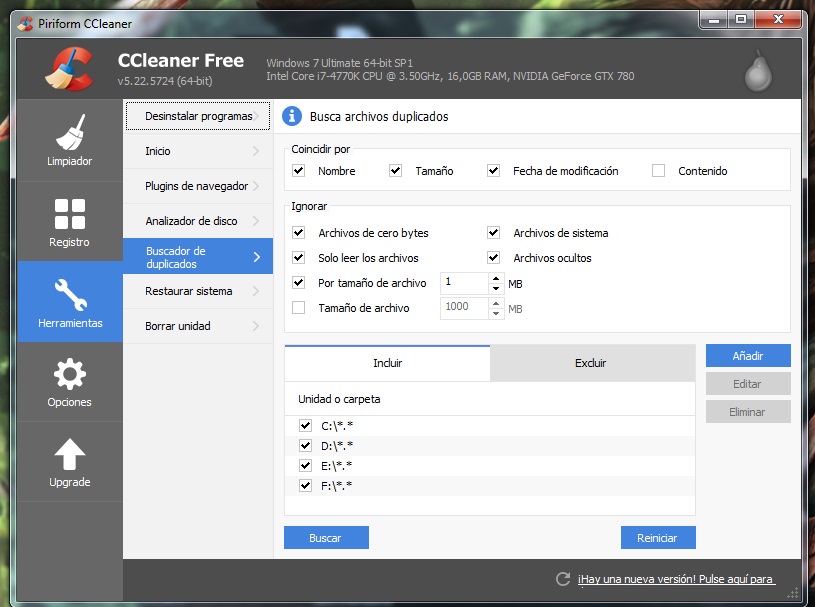Open Borrar unidad tool
815x607 pixels.
tap(198, 326)
